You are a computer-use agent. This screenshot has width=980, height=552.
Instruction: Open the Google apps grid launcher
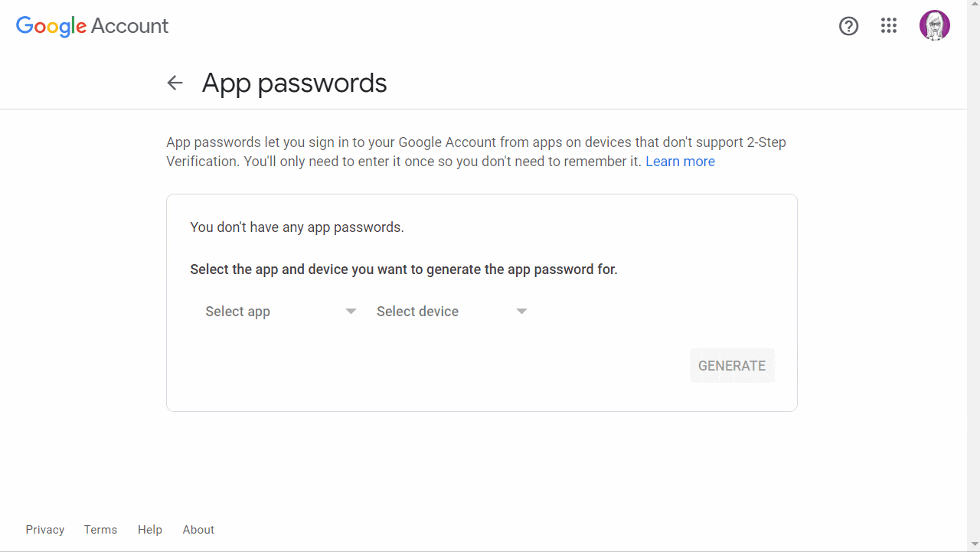tap(888, 26)
